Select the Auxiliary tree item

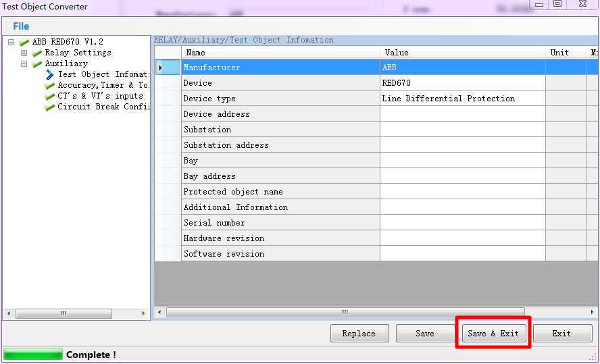(x=66, y=63)
